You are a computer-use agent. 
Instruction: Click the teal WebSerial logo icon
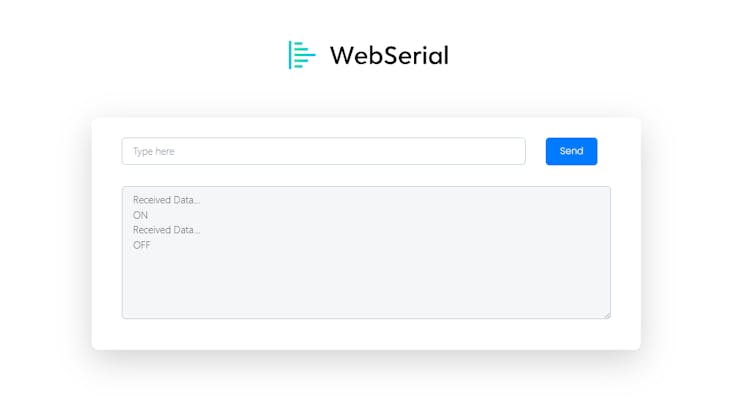point(302,55)
